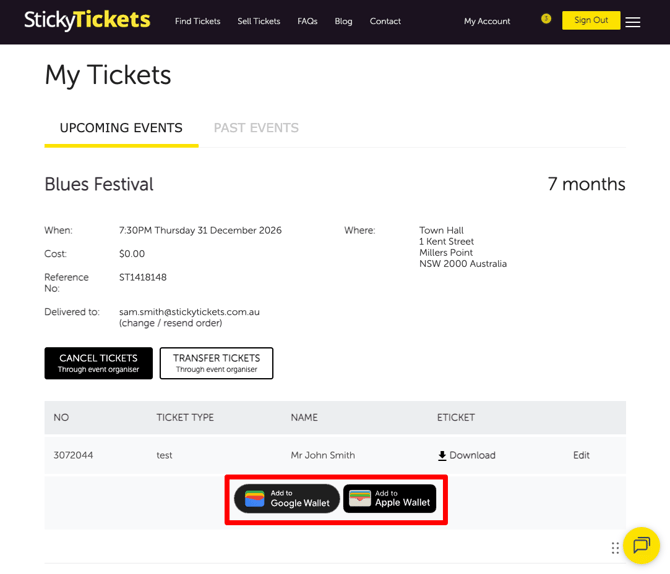Click the My Tickets page heading
This screenshot has height=574, width=670.
coord(108,75)
